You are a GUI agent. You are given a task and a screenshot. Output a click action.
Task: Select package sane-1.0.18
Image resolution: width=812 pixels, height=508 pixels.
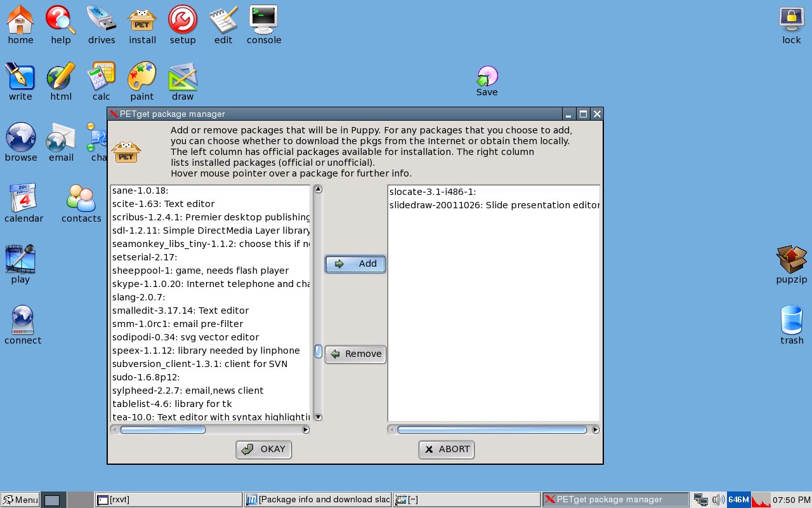210,190
